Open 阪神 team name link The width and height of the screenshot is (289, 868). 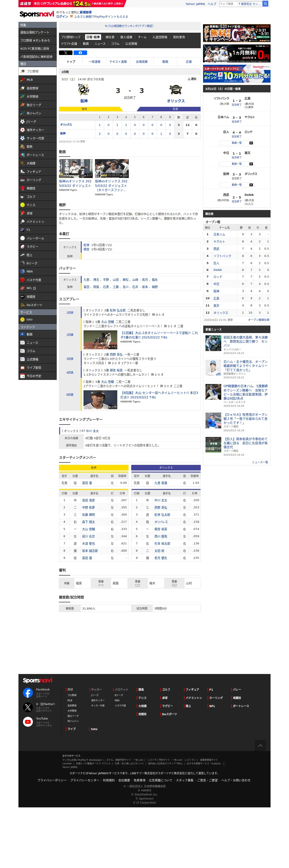[84, 101]
